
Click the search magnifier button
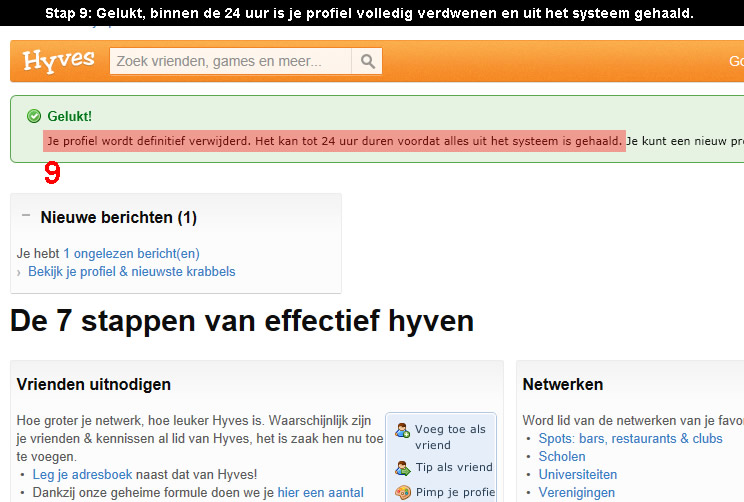tap(367, 61)
